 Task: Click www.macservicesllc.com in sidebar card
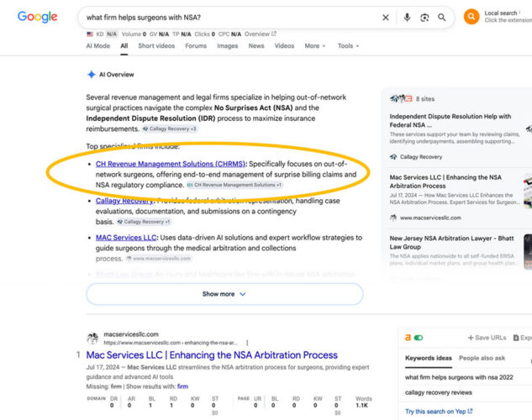(430, 218)
